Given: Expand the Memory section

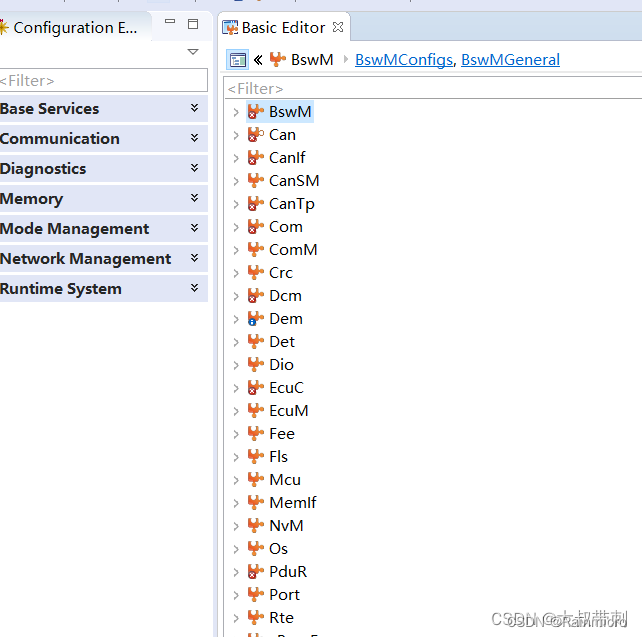Looking at the screenshot, I should [x=194, y=198].
